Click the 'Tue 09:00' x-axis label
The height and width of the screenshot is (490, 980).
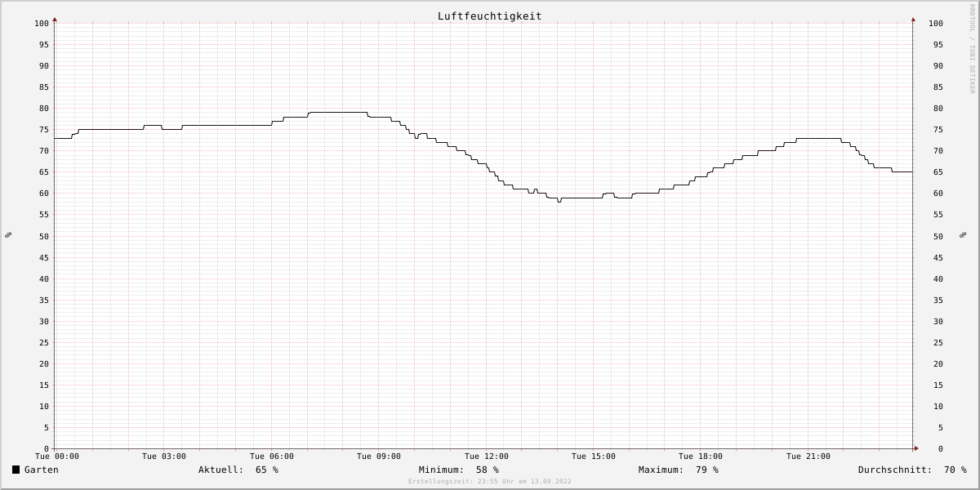tap(379, 457)
